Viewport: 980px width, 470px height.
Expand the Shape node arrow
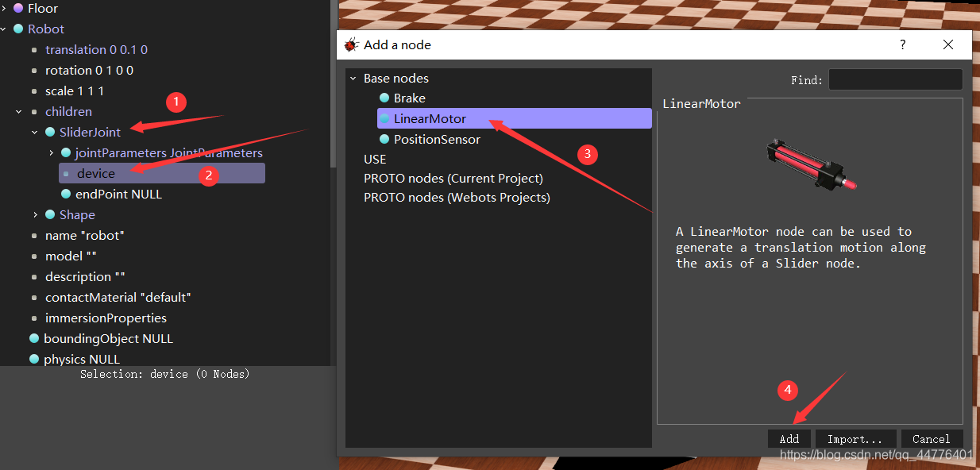click(35, 214)
